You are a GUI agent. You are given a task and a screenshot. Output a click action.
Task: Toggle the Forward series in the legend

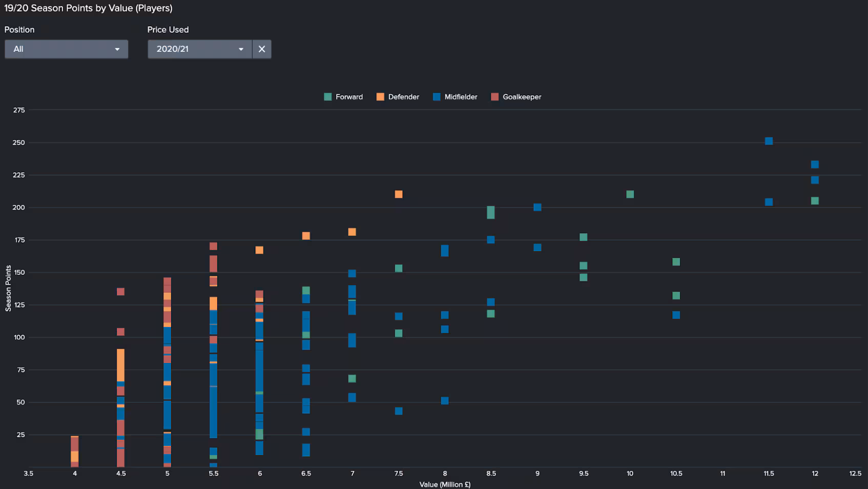(348, 97)
